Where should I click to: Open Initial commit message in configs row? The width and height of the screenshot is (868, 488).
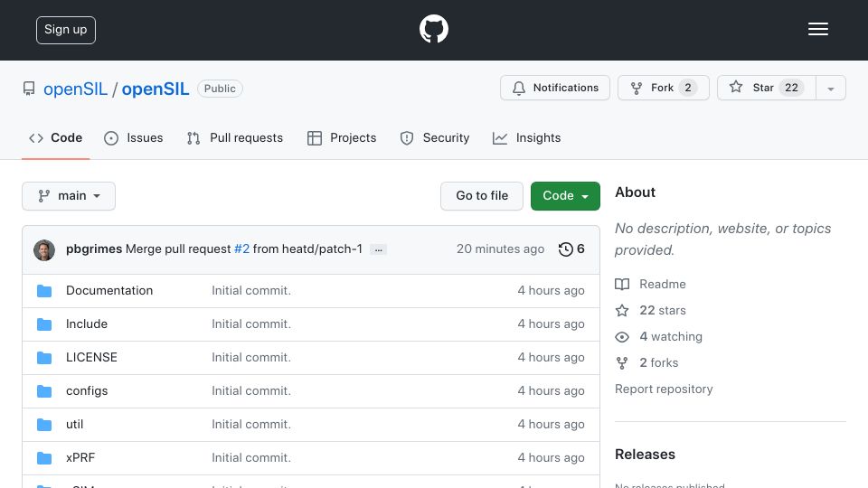pyautogui.click(x=251, y=390)
